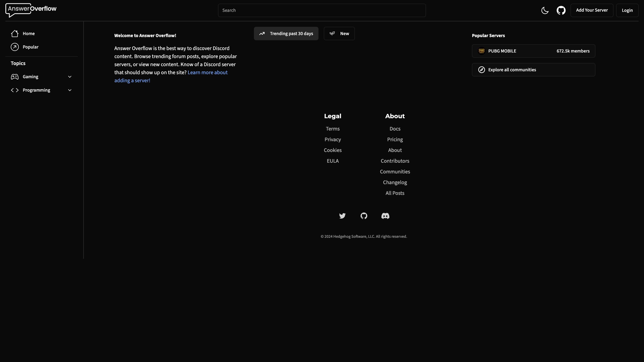
Task: Open the Discord icon in footer
Action: (385, 216)
